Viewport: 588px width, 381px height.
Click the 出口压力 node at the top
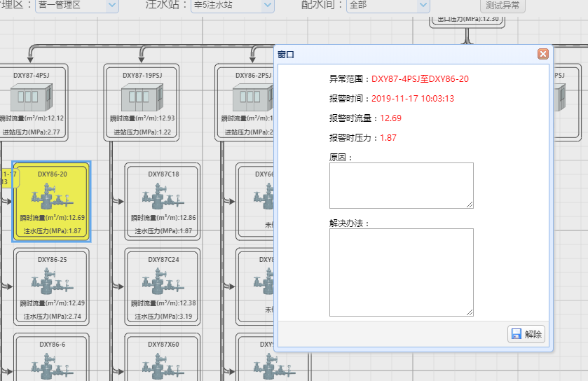[x=467, y=19]
